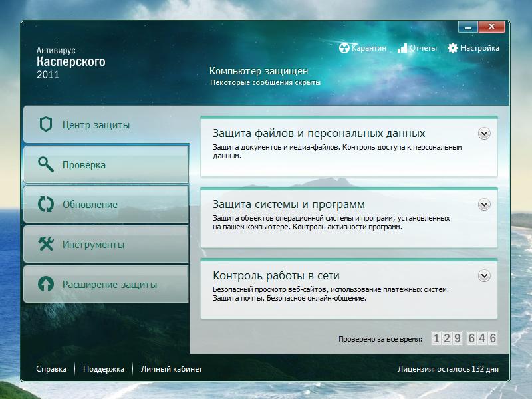Click the up-arrow icon of Расширение защиты
The image size is (532, 399).
pyautogui.click(x=46, y=284)
